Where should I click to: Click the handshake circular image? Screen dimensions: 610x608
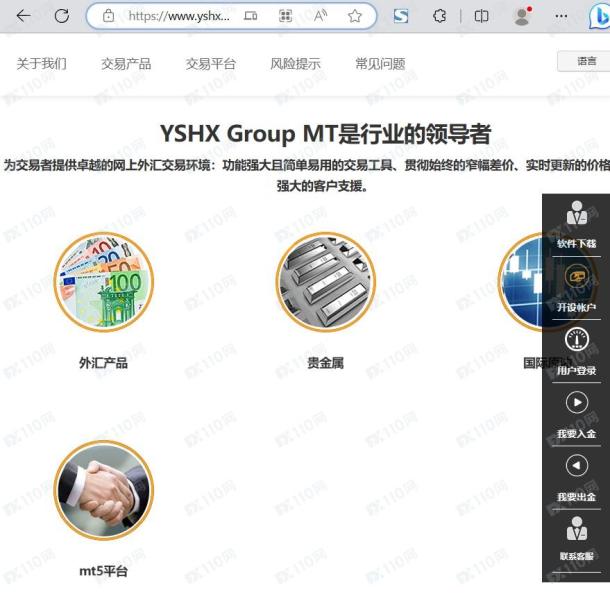(x=103, y=490)
